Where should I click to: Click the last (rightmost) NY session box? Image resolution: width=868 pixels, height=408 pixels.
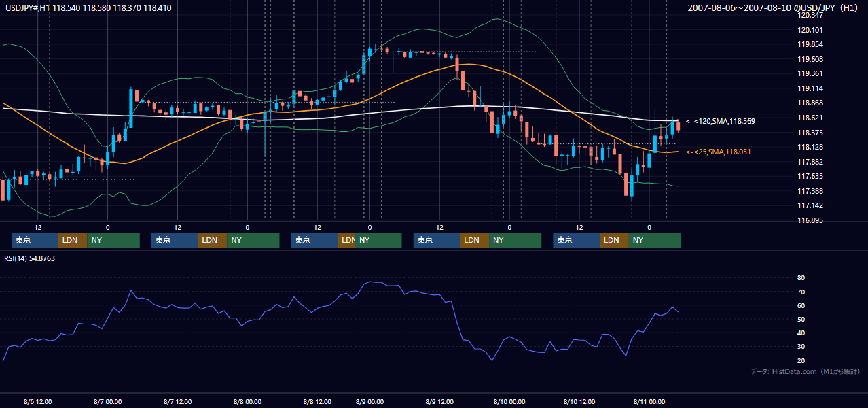[x=655, y=240]
